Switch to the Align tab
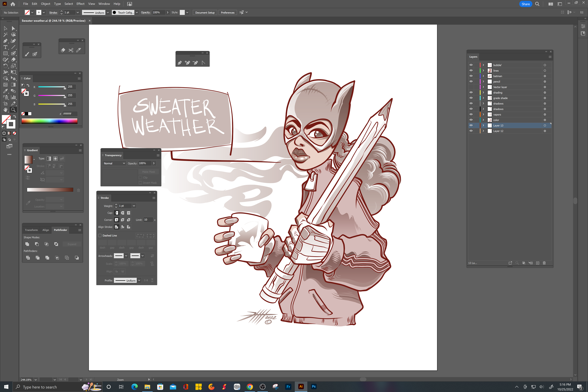The width and height of the screenshot is (588, 392). [46, 230]
